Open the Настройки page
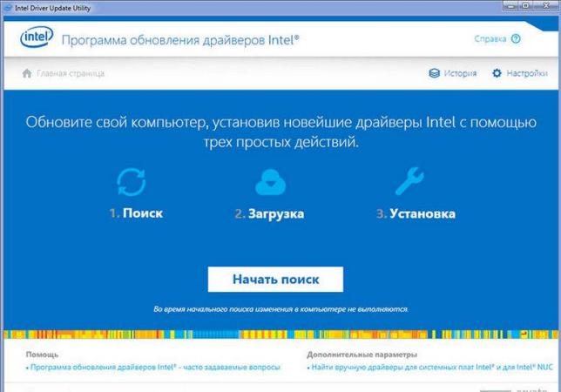 tap(527, 73)
